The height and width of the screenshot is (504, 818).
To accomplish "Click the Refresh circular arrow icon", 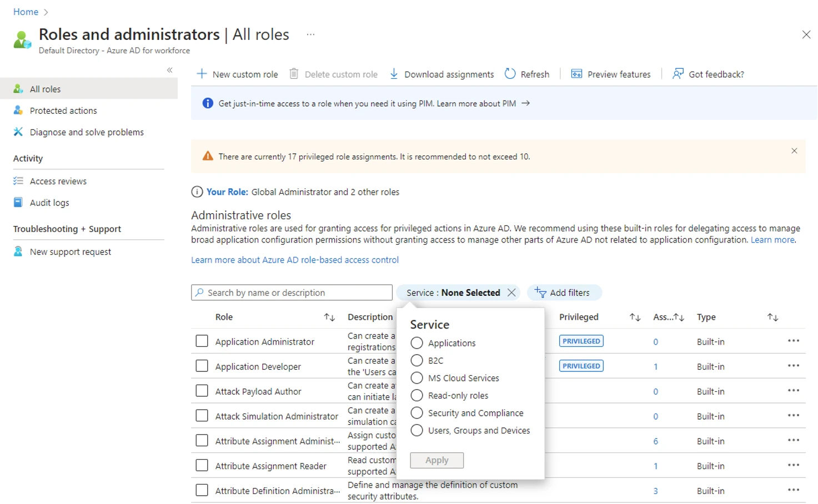I will coord(510,73).
